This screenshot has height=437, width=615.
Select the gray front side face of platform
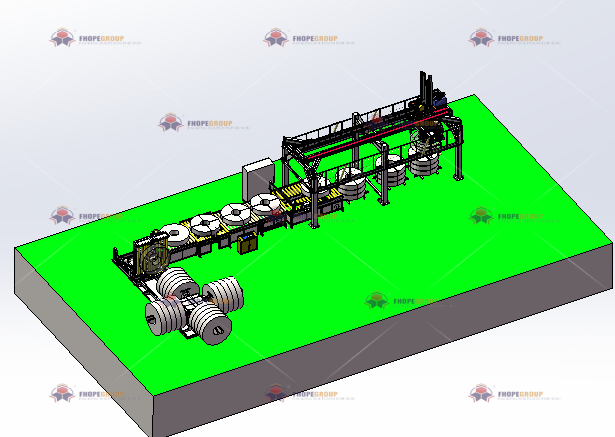coord(80,340)
